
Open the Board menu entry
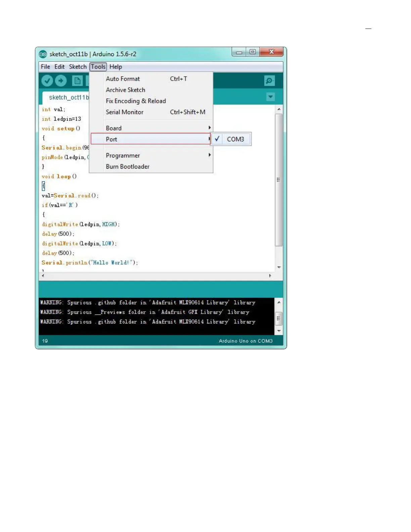pos(151,128)
